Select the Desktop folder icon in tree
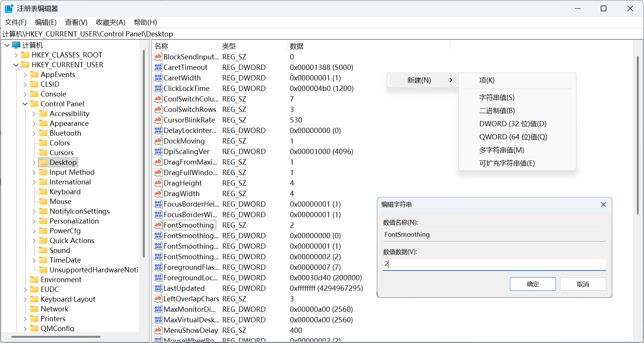 (x=44, y=162)
